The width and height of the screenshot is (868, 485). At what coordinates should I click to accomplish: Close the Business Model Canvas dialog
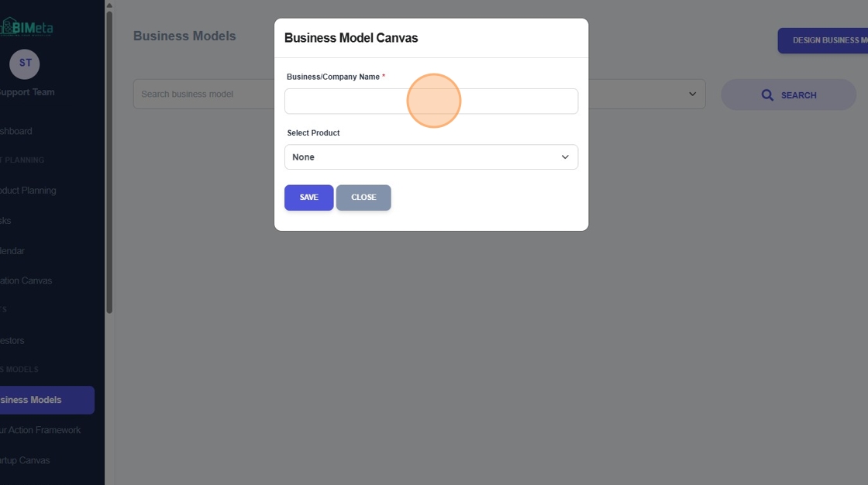tap(363, 198)
